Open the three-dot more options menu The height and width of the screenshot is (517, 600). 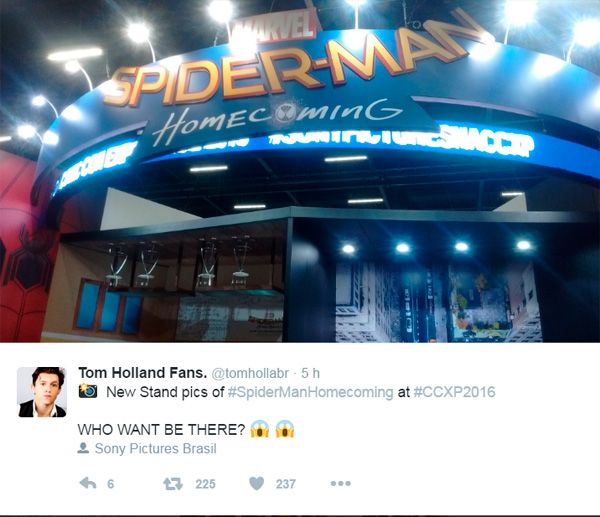click(341, 484)
